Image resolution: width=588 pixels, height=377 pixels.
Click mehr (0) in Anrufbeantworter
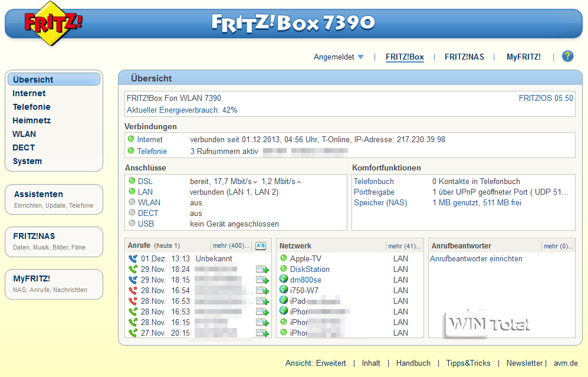[x=559, y=246]
